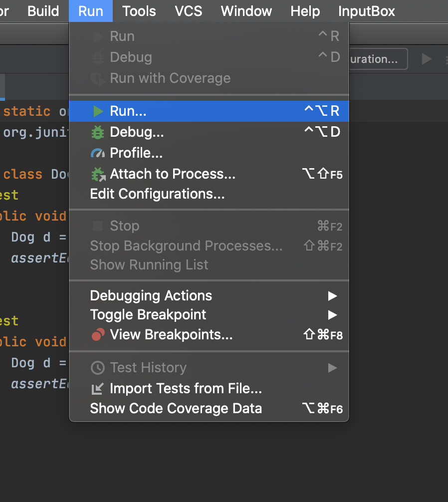Click the Import Tests from File icon
Viewport: 448px width, 502px height.
[x=98, y=388]
